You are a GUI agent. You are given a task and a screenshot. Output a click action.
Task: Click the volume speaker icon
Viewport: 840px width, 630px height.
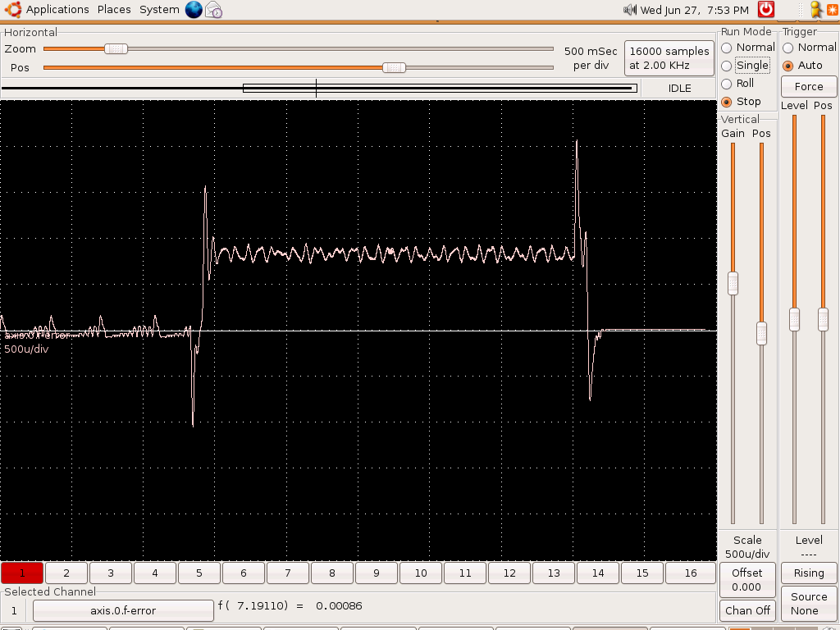tap(630, 10)
